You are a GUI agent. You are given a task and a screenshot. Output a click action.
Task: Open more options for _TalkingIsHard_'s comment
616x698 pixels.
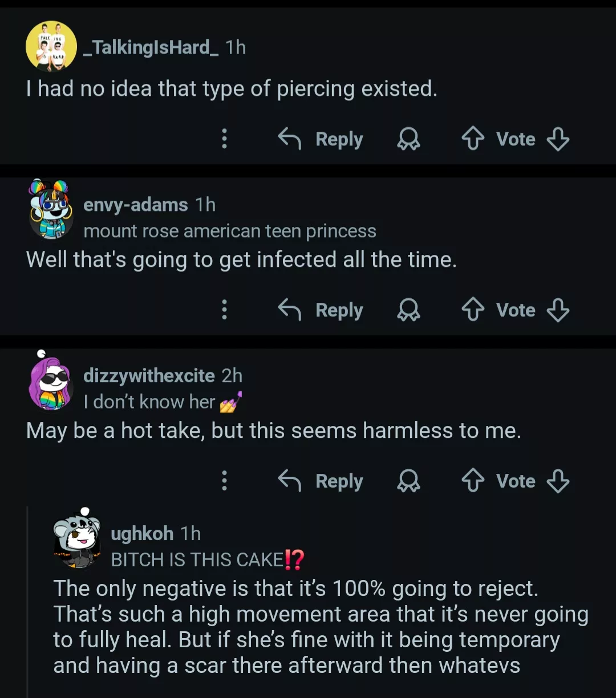click(x=225, y=139)
